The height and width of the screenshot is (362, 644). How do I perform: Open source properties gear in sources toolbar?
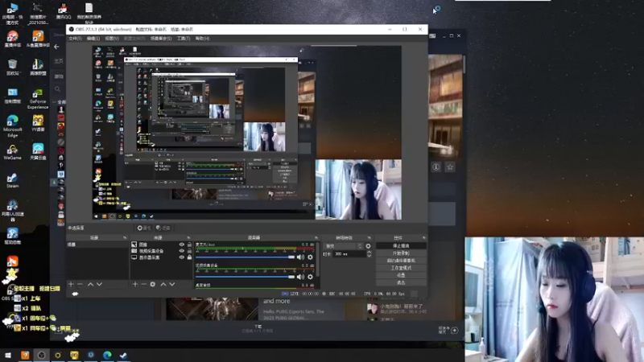(153, 284)
